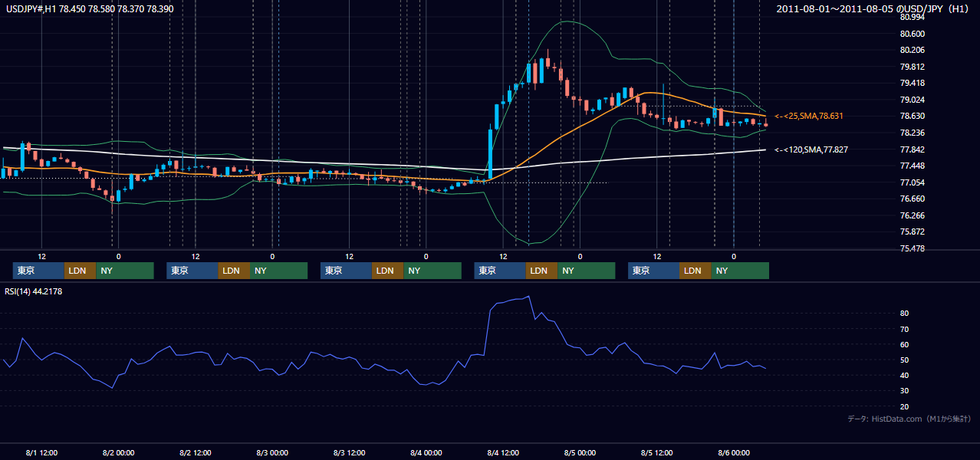980x460 pixels.
Task: Select the rightmost NY session block
Action: [740, 271]
